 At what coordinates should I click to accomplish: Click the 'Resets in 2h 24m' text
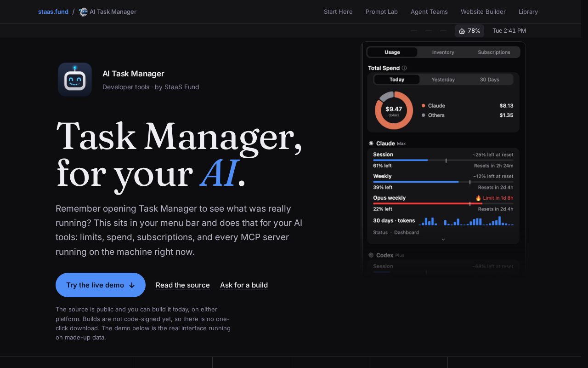pyautogui.click(x=494, y=166)
